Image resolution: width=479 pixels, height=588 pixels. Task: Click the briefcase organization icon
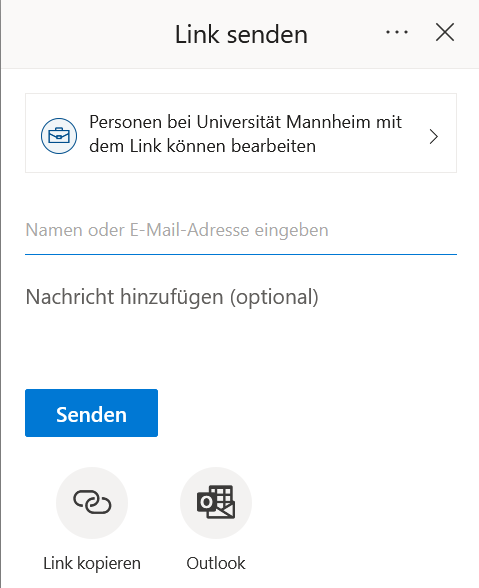click(59, 136)
